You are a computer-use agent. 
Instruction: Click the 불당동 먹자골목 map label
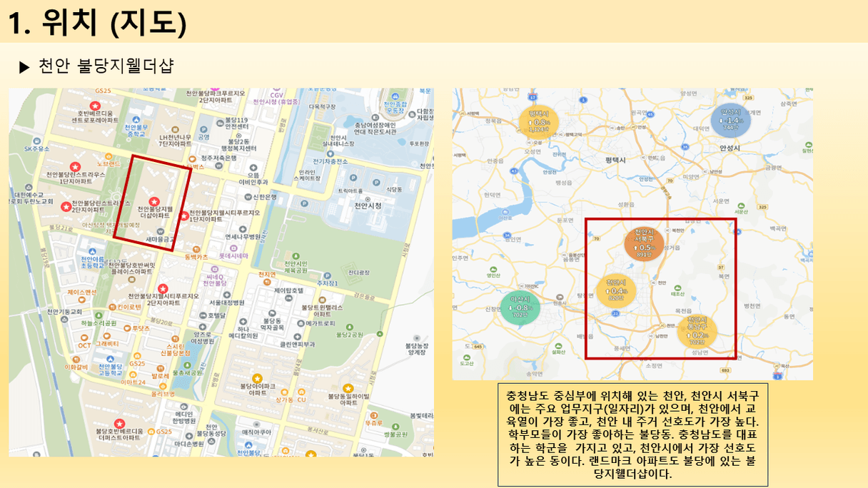(x=272, y=323)
